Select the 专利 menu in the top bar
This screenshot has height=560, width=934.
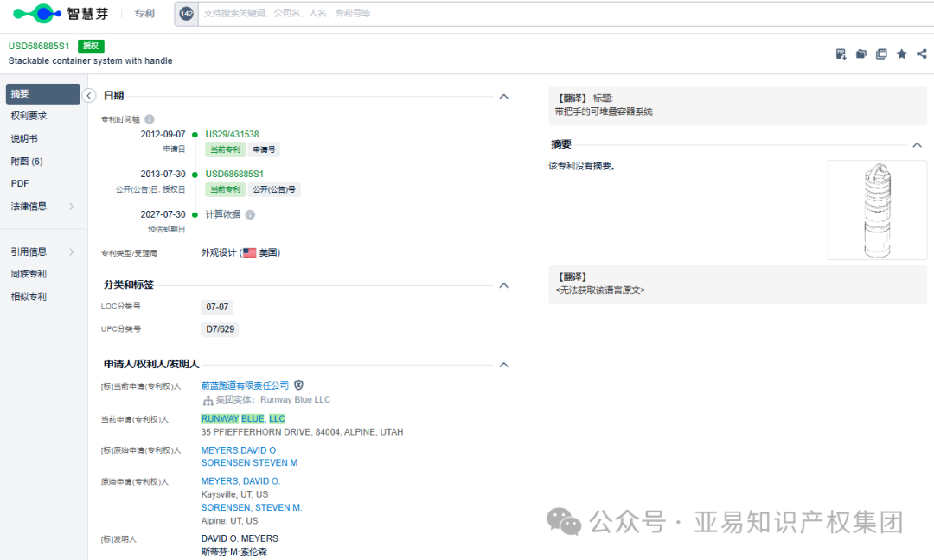(x=144, y=14)
